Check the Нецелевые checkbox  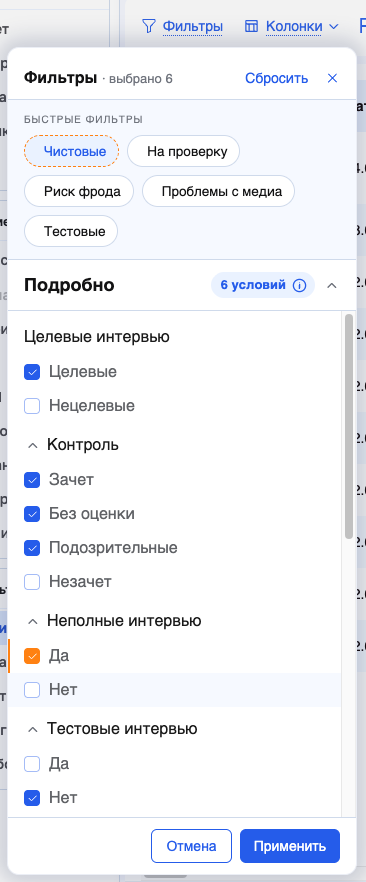point(32,406)
